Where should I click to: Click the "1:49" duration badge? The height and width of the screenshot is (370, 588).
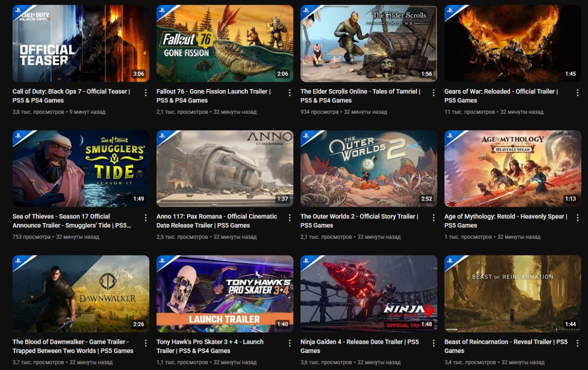[x=138, y=199]
